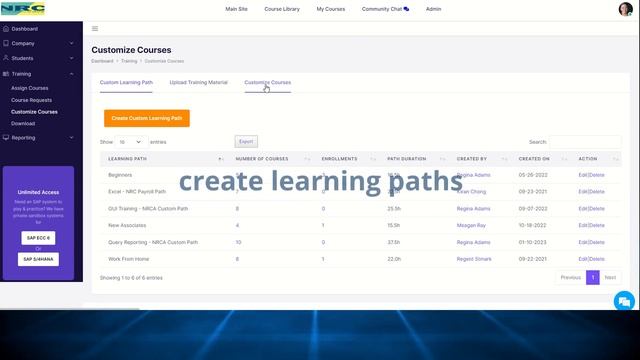Screen dimensions: 640x360
Task: Sort by Path Duration column
Action: [443, 159]
